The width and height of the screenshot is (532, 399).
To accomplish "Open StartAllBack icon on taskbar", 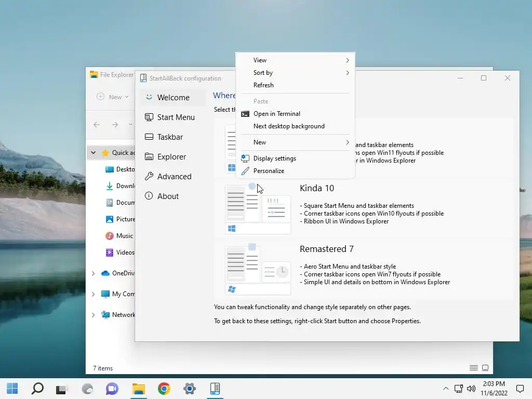I will (215, 389).
